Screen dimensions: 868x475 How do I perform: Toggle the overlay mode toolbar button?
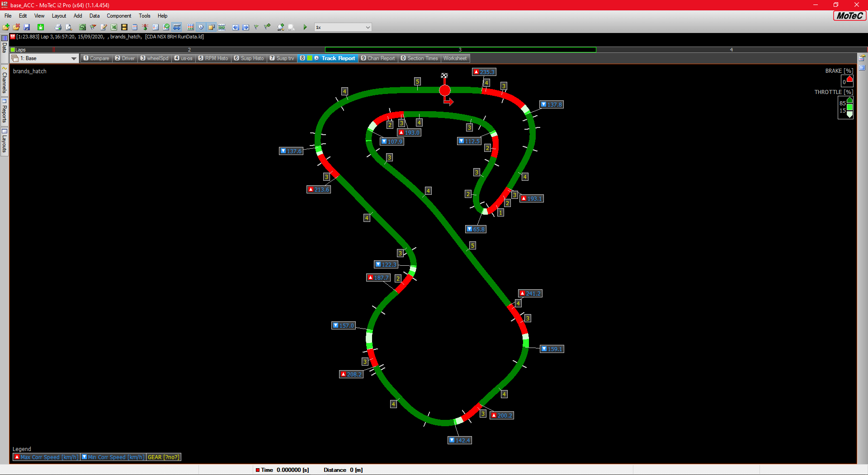tap(211, 28)
